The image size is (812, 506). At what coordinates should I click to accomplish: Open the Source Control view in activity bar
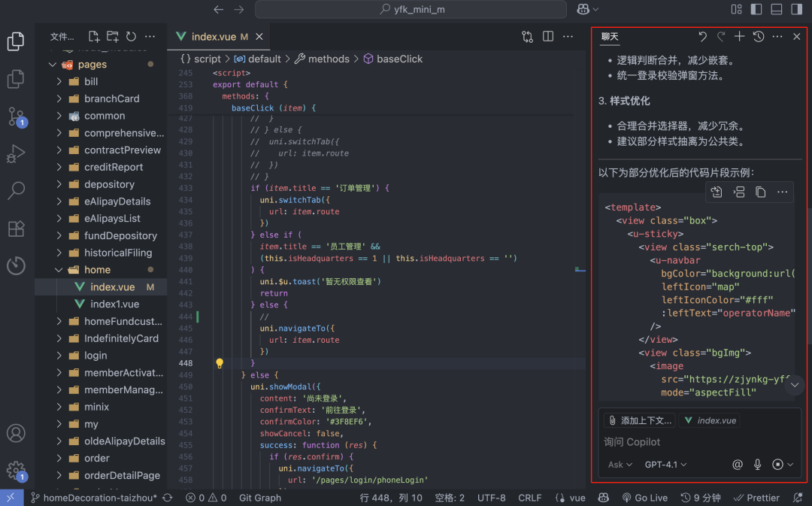click(x=16, y=117)
